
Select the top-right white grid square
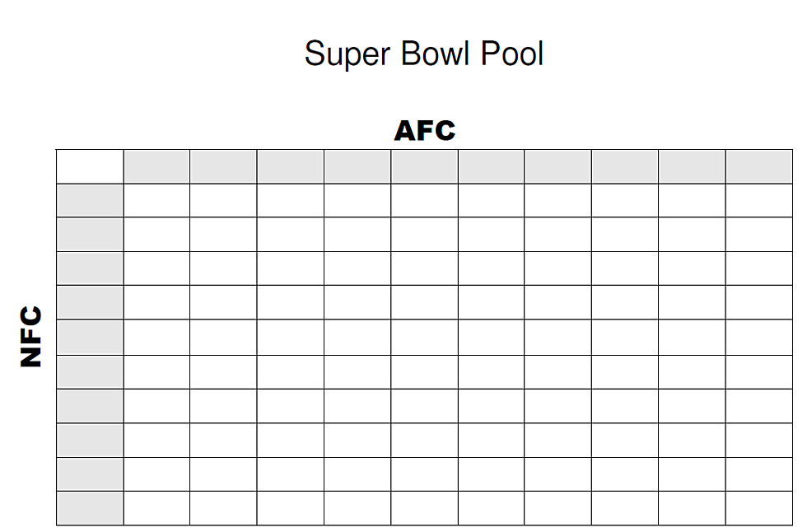[759, 201]
